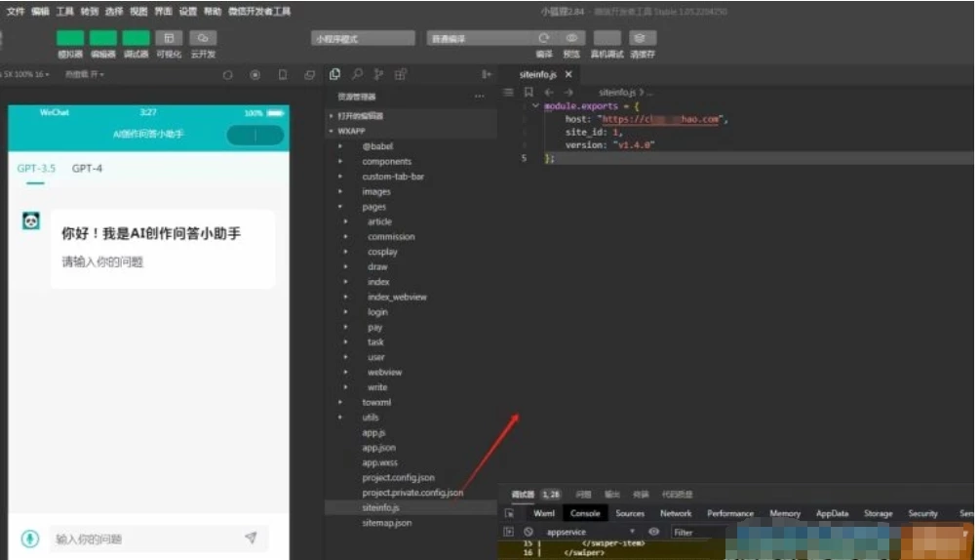Image resolution: width=980 pixels, height=560 pixels.
Task: Open app.json in the file tree
Action: [378, 448]
